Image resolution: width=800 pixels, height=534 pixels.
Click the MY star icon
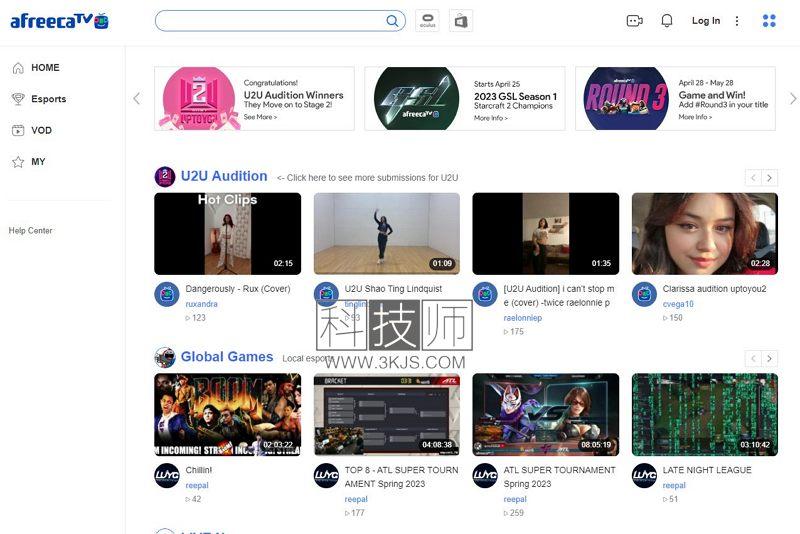pyautogui.click(x=18, y=162)
